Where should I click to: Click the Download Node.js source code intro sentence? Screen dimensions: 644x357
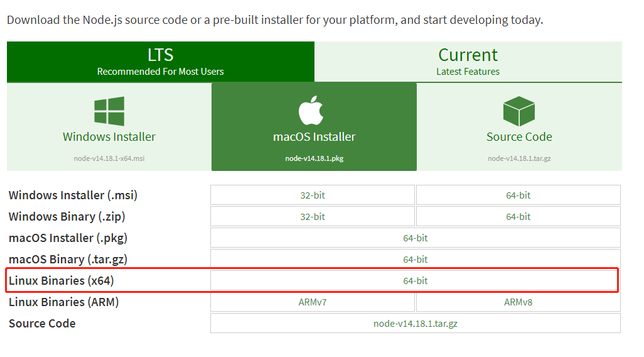pyautogui.click(x=275, y=19)
